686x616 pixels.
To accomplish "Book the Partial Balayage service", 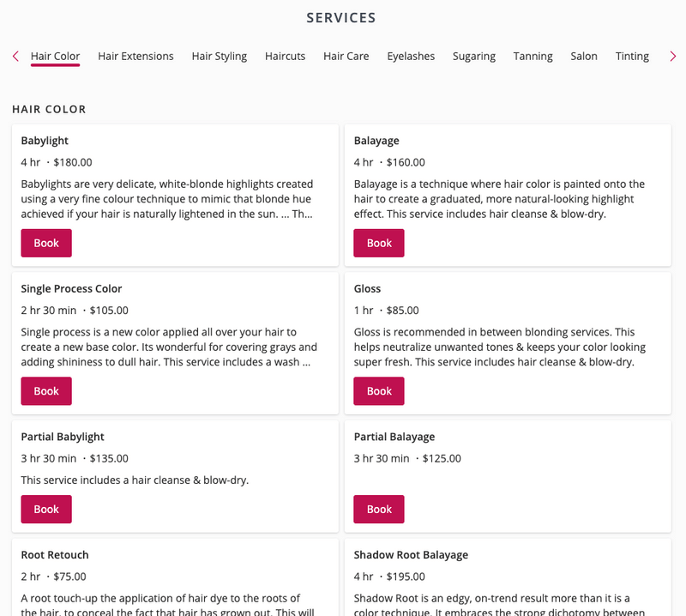I will [x=379, y=509].
